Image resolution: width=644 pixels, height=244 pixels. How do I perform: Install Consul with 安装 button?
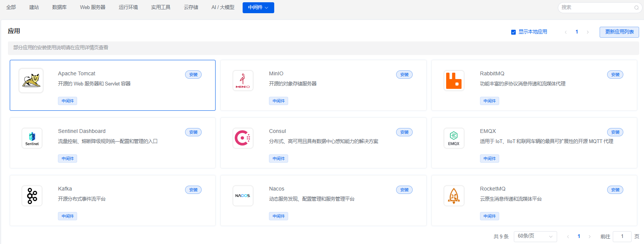pyautogui.click(x=404, y=132)
